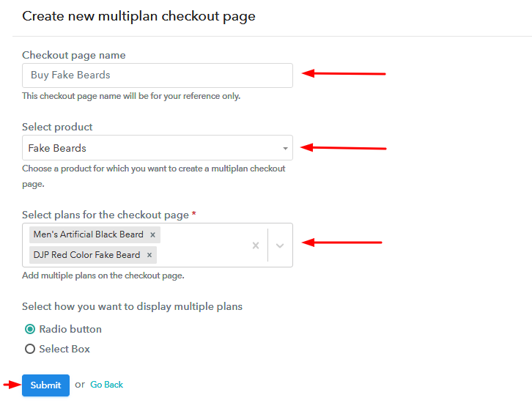Open the Fake Beards product combo box

[x=158, y=148]
